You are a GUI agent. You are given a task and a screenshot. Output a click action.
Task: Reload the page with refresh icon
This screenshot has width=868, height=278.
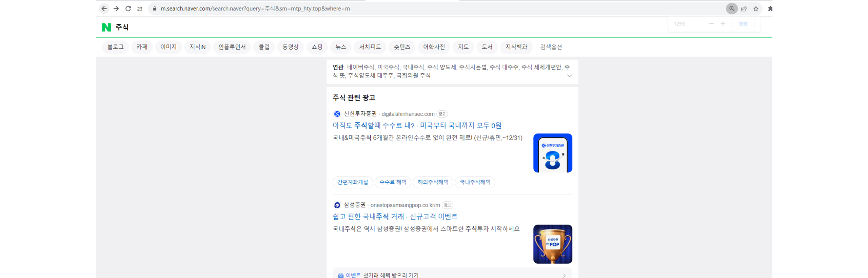coord(128,8)
